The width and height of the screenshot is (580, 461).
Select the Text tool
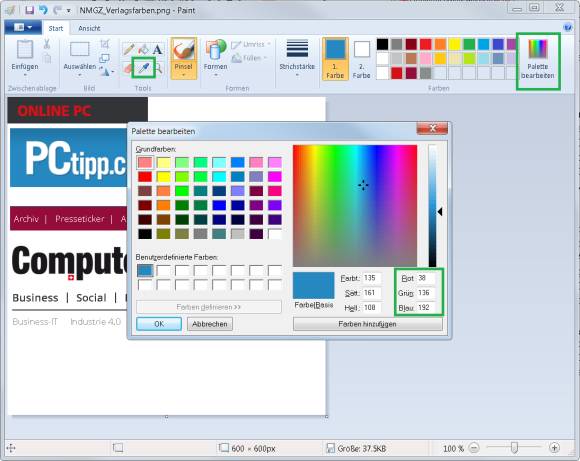[x=158, y=48]
